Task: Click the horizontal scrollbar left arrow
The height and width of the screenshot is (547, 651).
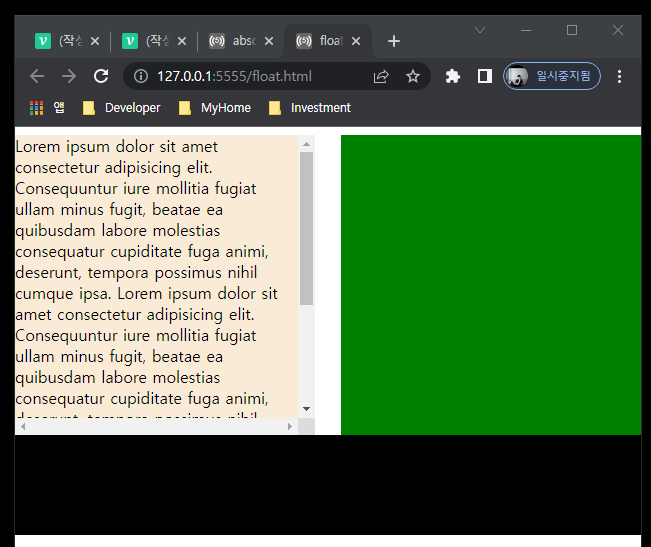Action: coord(23,427)
